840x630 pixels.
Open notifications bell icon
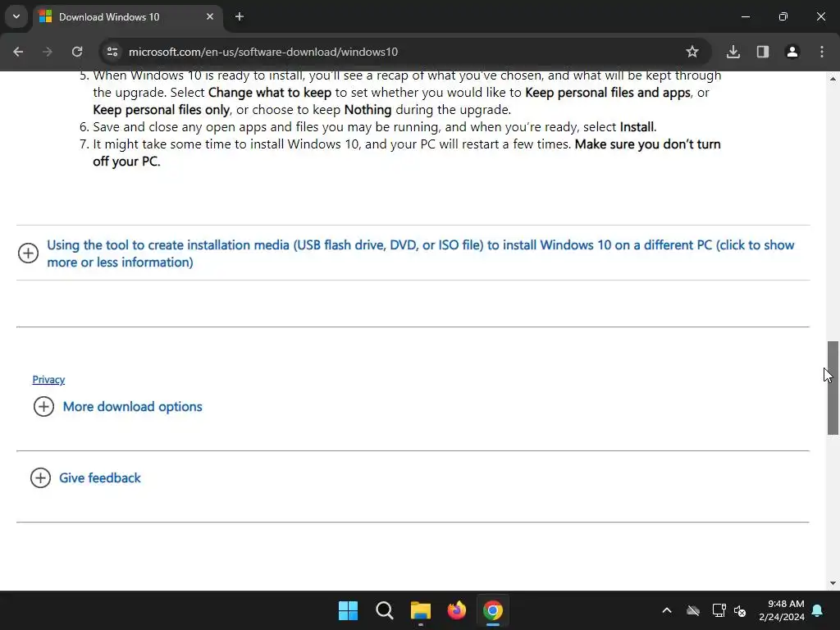818,610
